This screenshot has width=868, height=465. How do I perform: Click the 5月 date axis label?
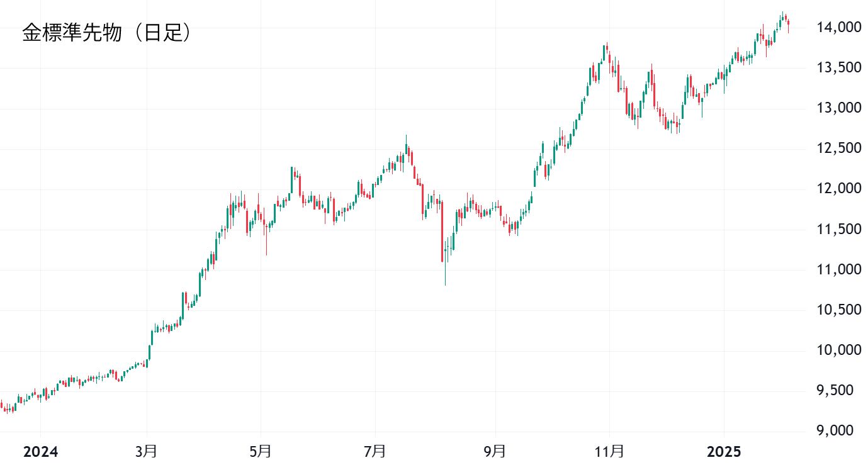tap(261, 452)
